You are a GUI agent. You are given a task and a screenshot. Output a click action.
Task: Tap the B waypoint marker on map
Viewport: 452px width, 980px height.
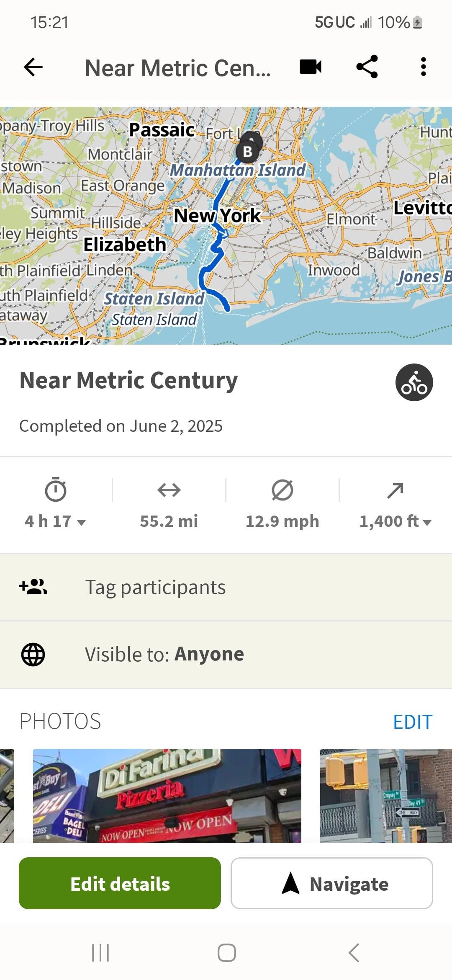click(247, 152)
